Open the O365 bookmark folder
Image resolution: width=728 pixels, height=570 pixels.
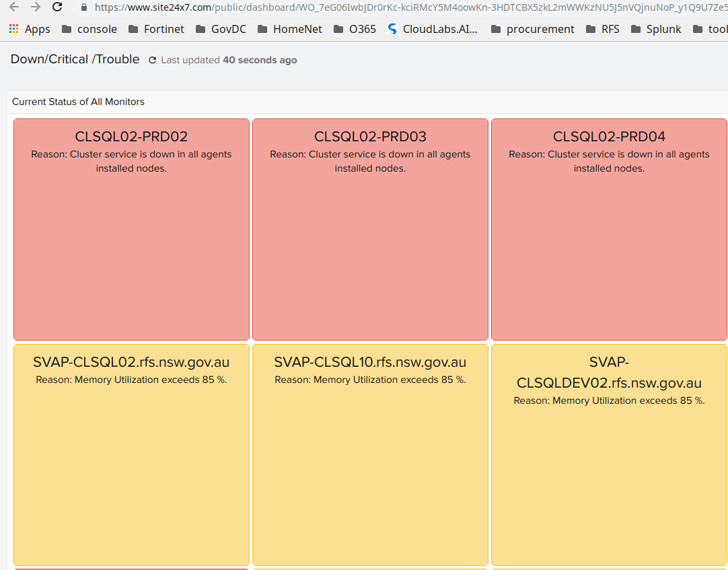(x=355, y=29)
